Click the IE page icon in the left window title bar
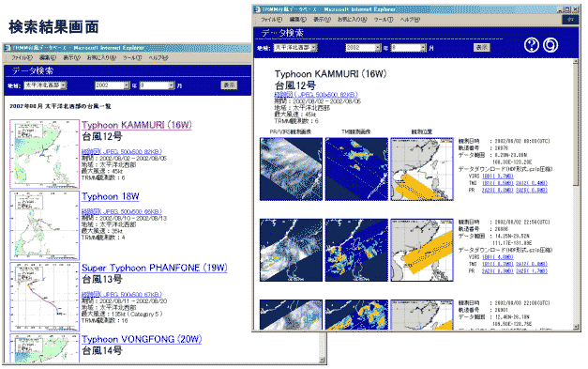Viewport: 588px width, 369px height. (8, 48)
